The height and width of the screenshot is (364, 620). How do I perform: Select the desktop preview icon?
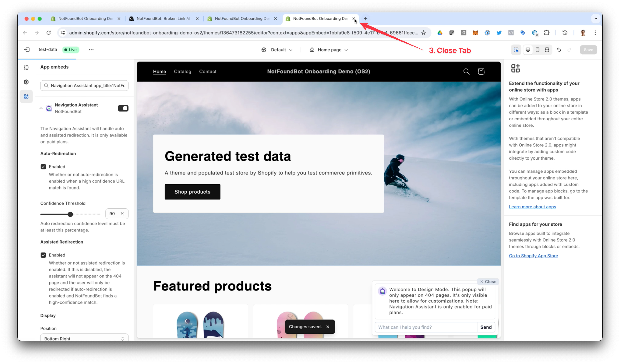click(x=528, y=50)
